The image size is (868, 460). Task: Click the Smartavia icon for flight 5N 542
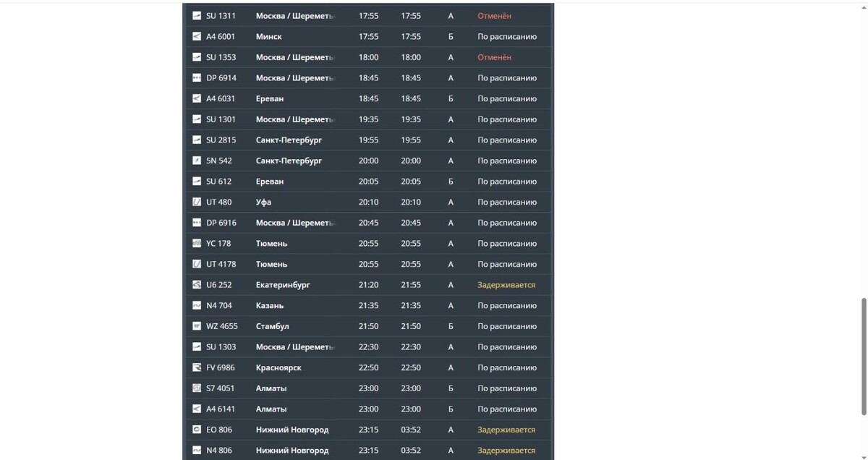[x=195, y=161]
